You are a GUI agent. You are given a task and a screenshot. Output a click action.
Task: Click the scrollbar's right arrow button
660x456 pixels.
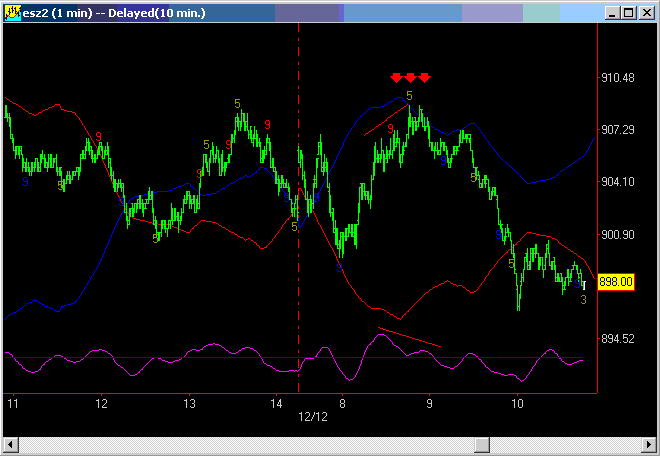click(649, 444)
